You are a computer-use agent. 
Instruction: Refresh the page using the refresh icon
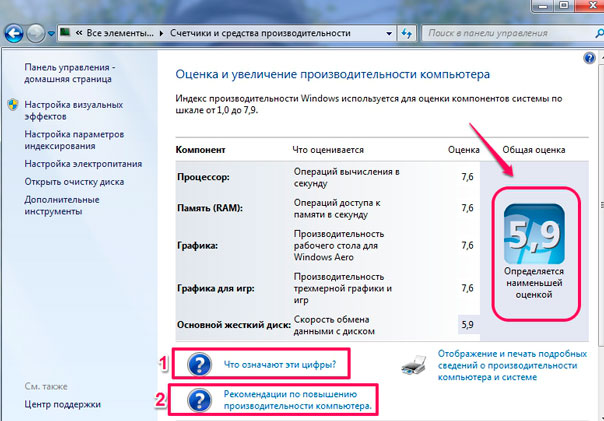tap(407, 34)
